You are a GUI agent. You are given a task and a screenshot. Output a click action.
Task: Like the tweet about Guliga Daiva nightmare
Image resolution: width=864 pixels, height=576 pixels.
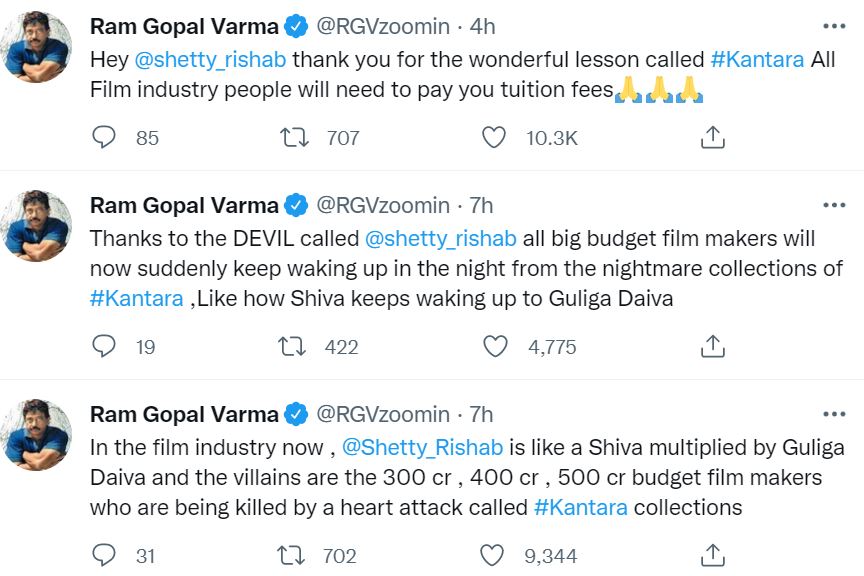coord(494,346)
